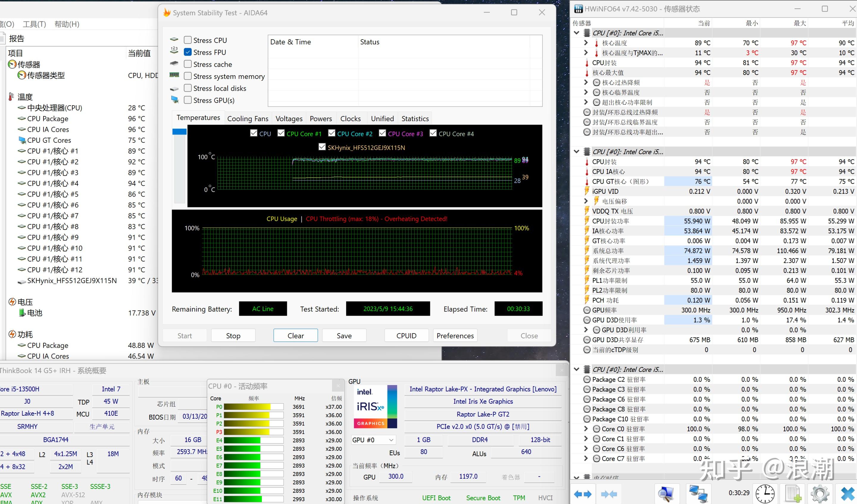Open the GPU #0 dropdown
The image size is (857, 504).
click(x=373, y=440)
